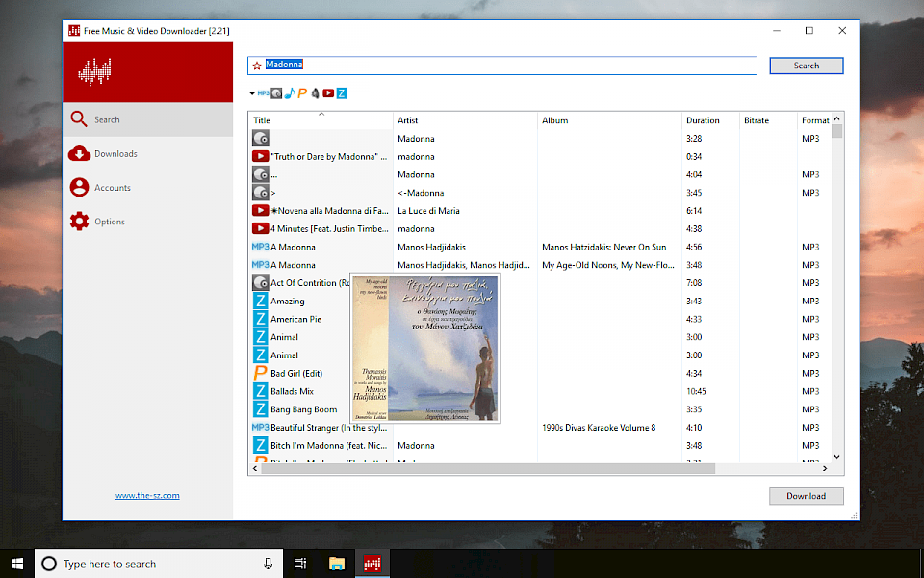Click the favorite star in the search box
The width and height of the screenshot is (924, 578).
pos(257,66)
